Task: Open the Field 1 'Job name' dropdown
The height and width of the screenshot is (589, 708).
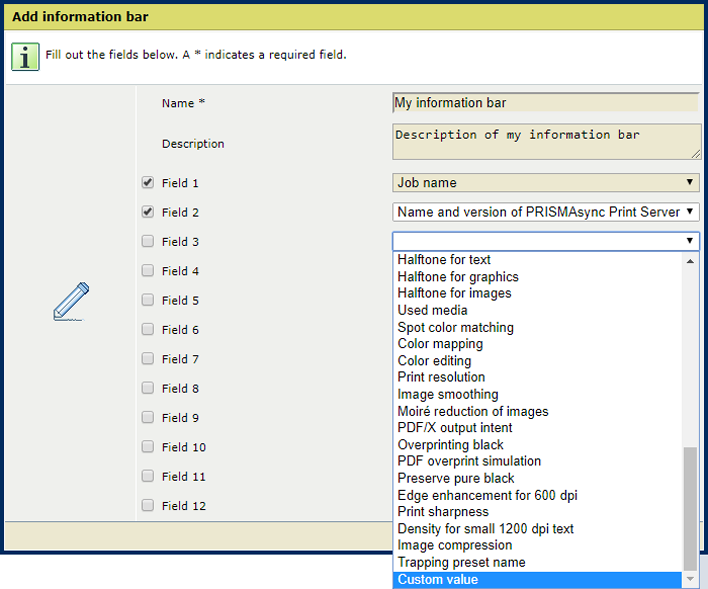Action: pyautogui.click(x=545, y=182)
